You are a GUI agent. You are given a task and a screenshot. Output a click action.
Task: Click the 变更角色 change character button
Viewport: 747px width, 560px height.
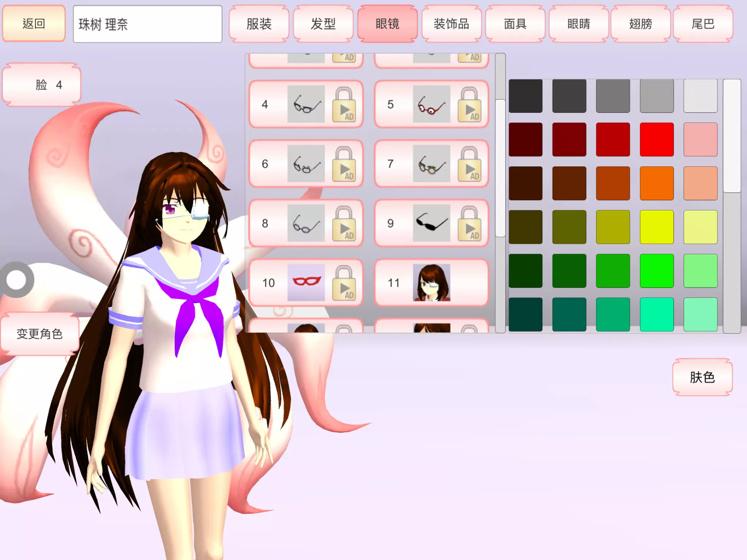(40, 334)
